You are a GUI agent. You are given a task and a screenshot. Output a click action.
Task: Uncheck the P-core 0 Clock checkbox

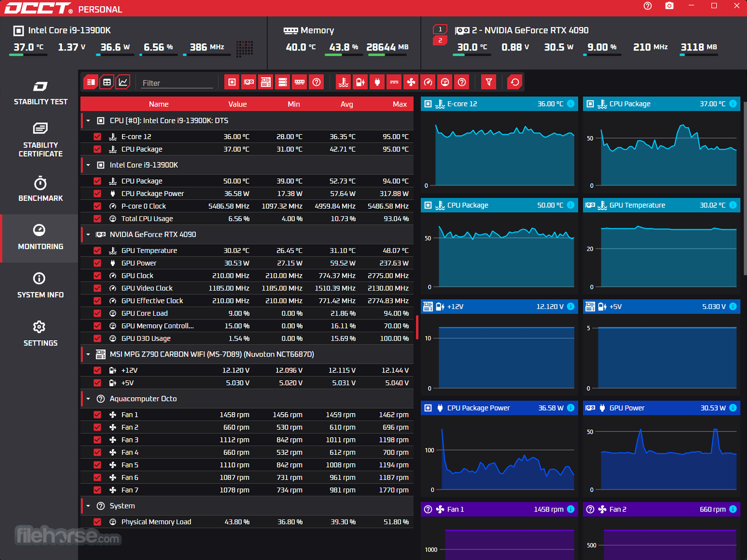coord(97,206)
